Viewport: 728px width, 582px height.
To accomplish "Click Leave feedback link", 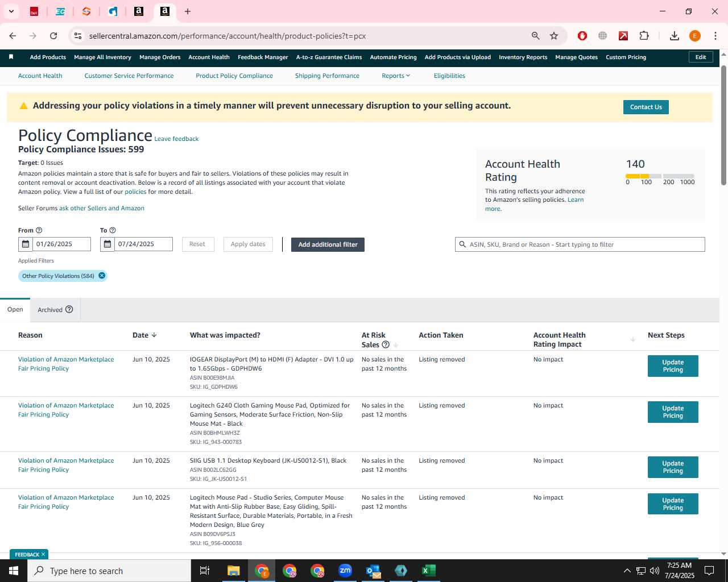I will pyautogui.click(x=176, y=139).
